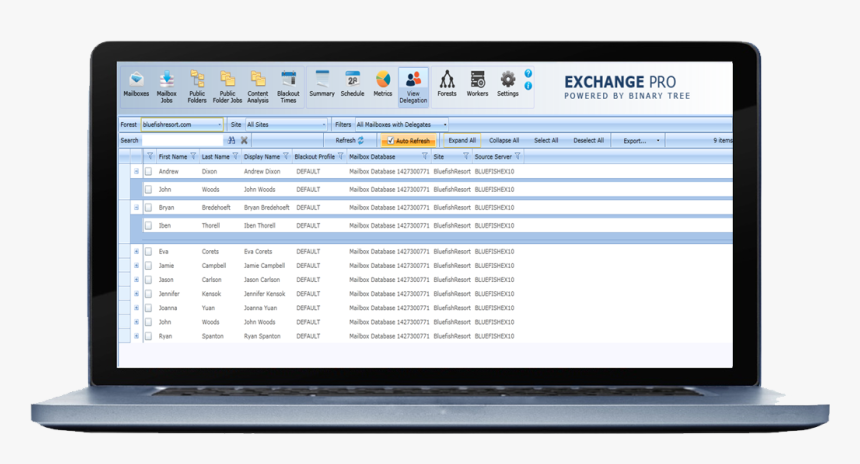Click the Display Name column filter icon

click(286, 156)
